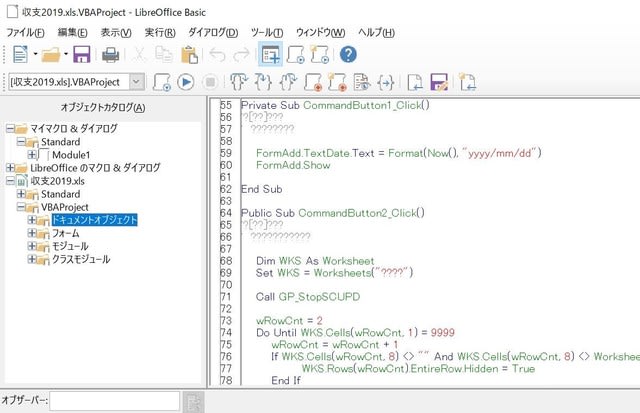This screenshot has height=413, width=640.
Task: Click 'FormAdd.Show' code line
Action: (293, 165)
